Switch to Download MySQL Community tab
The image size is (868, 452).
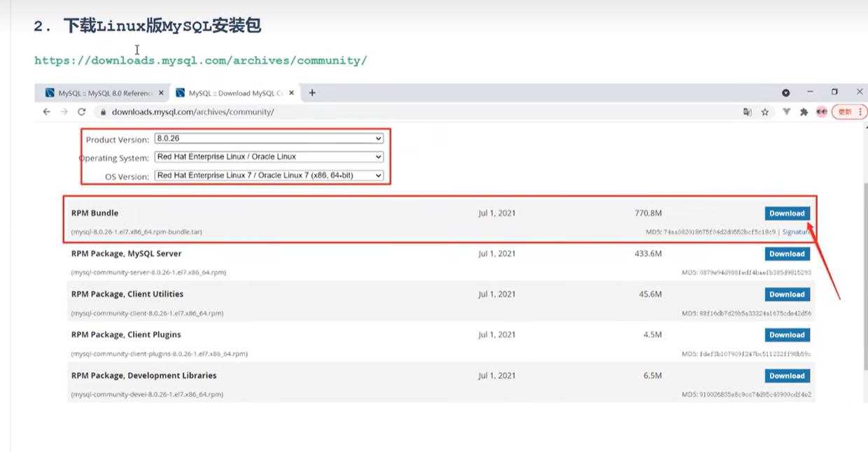pos(235,92)
